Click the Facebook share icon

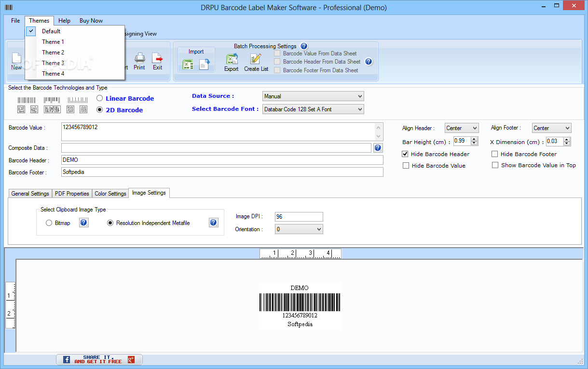tap(67, 359)
